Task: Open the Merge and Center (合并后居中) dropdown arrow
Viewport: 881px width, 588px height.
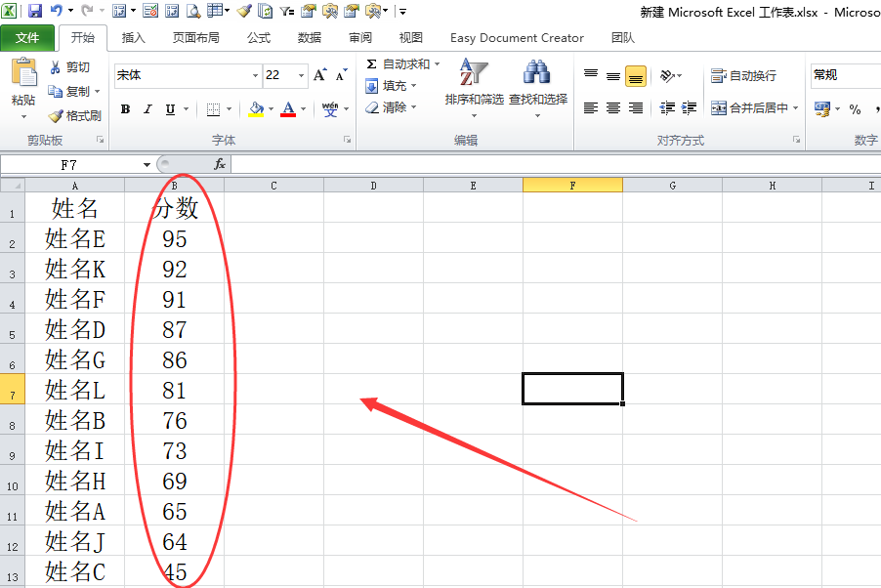Action: pos(796,108)
